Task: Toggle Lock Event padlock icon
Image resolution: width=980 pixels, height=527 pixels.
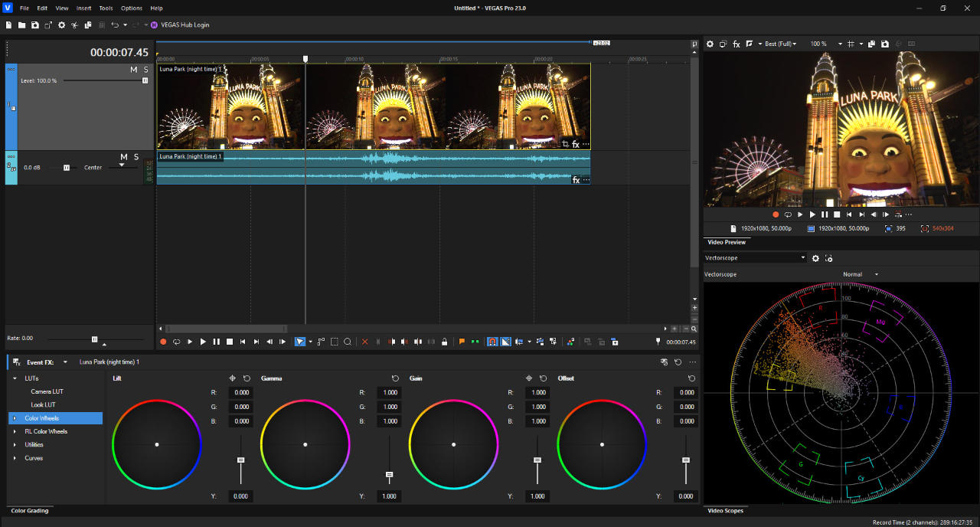Action: (x=444, y=342)
